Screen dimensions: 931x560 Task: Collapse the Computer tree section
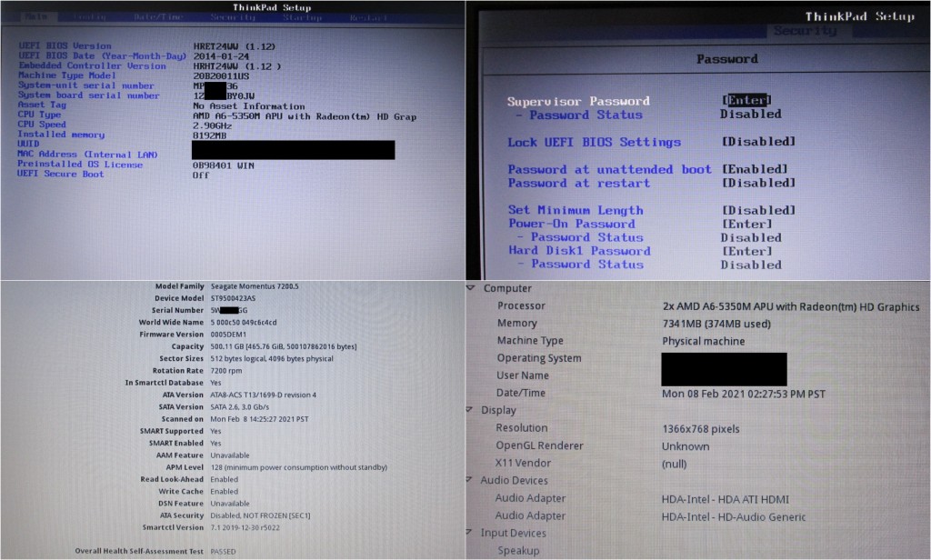tap(471, 288)
